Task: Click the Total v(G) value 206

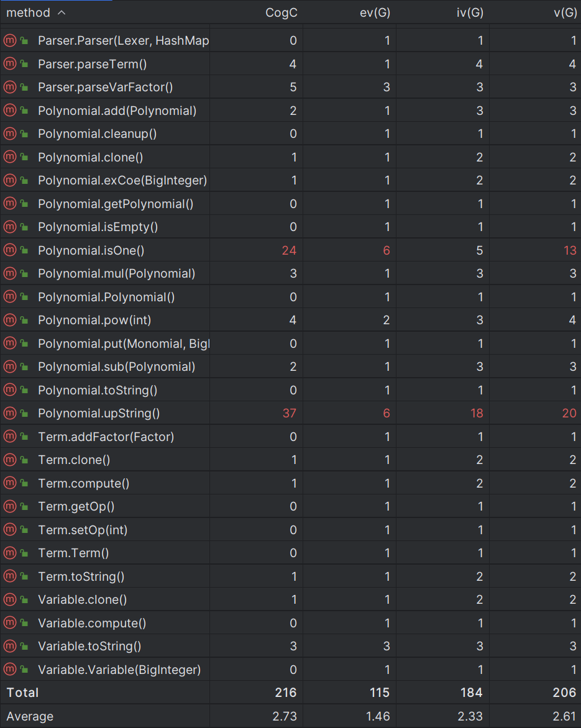Action: 565,693
